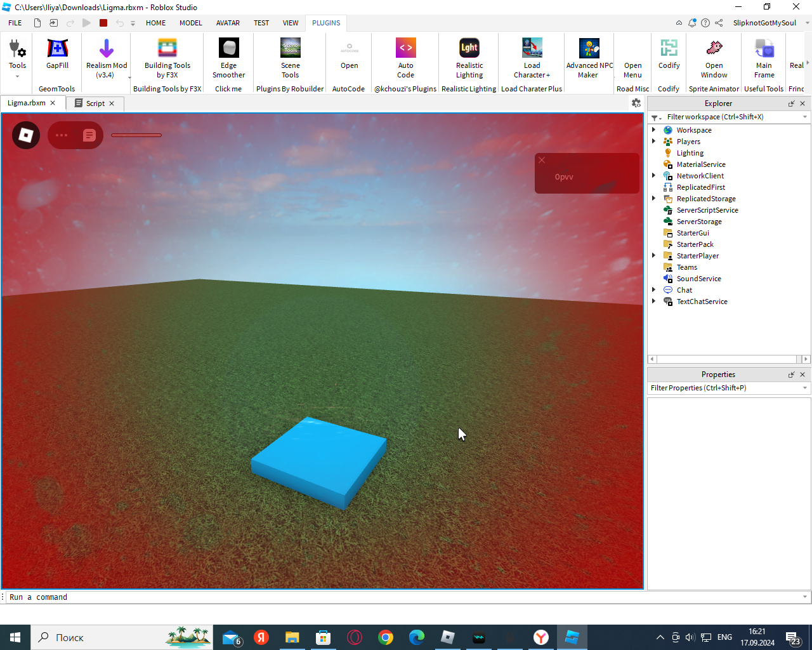
Task: Open Scene Tools plugin
Action: click(291, 58)
